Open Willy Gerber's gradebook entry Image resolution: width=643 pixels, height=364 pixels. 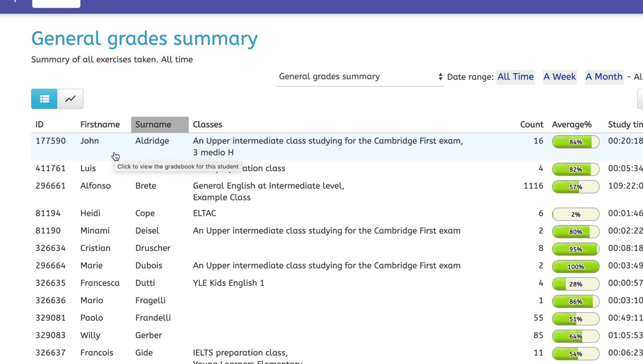pyautogui.click(x=148, y=336)
